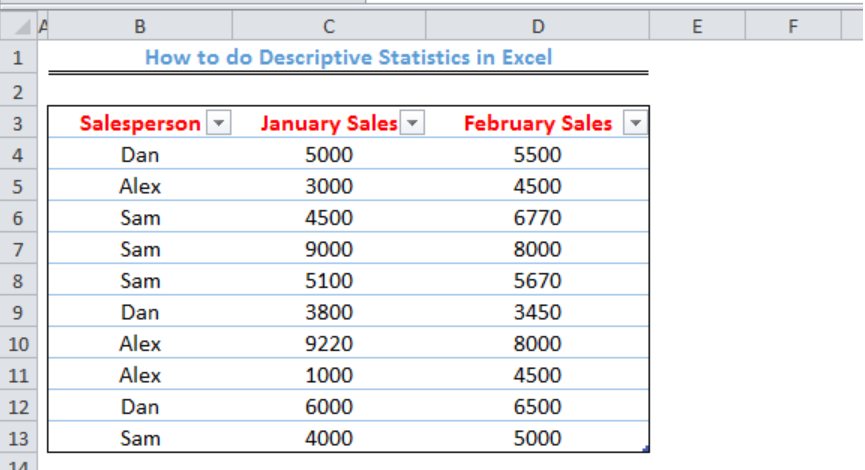This screenshot has height=470, width=865.
Task: Click the table resize handle at corner
Action: (x=645, y=449)
